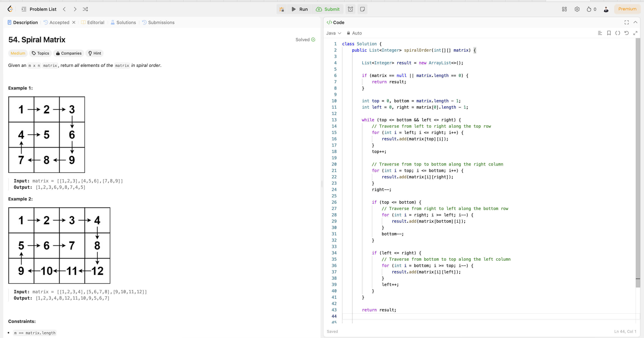Reveal the Hint
644x338 pixels.
(94, 53)
